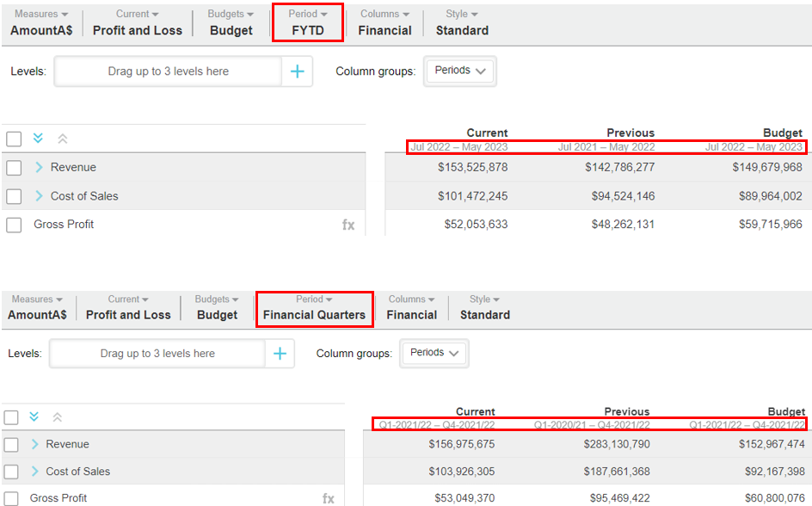Click the fx icon on top Gross Profit row
The width and height of the screenshot is (812, 506).
(348, 225)
